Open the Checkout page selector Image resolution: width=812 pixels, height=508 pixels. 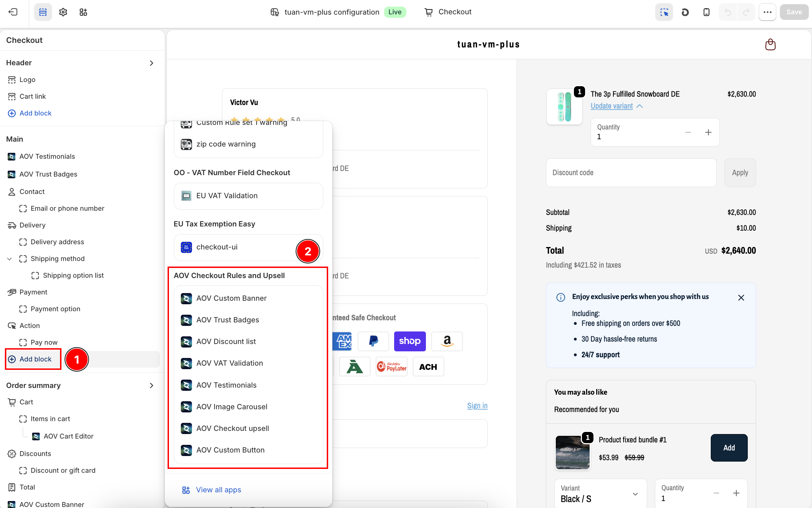click(448, 12)
